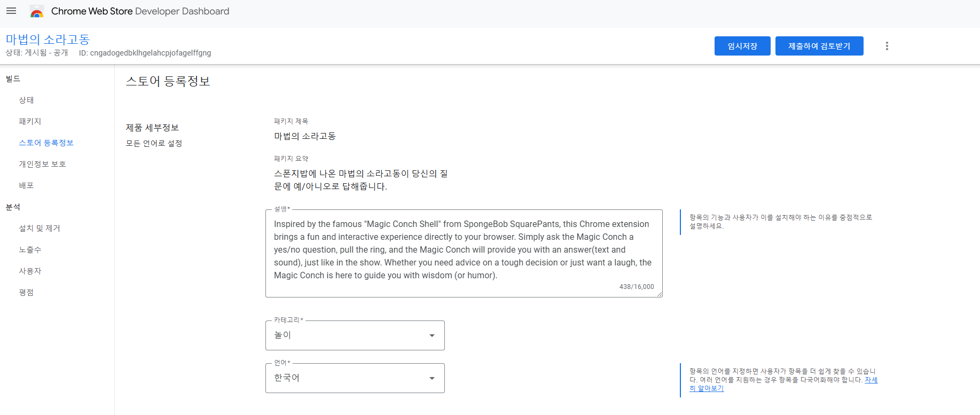Expand the 카테고리 dropdown arrow
Image resolution: width=980 pixels, height=415 pixels.
pos(432,335)
